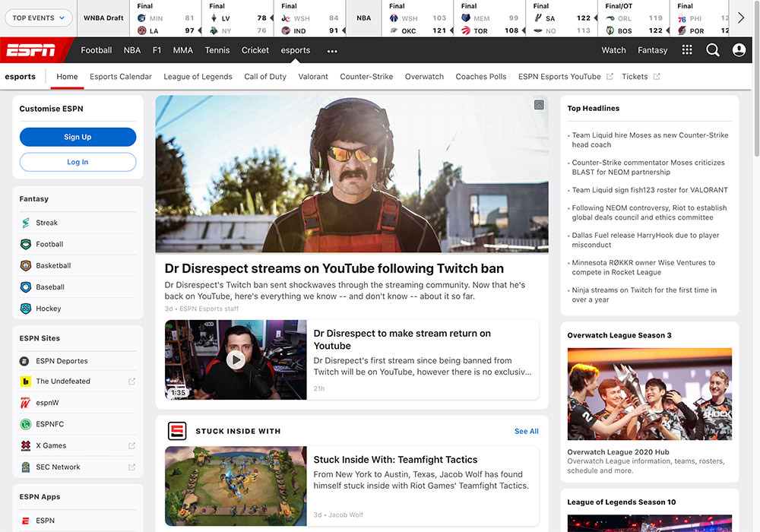The height and width of the screenshot is (532, 760).
Task: Click external link icon beside X Games
Action: click(131, 446)
